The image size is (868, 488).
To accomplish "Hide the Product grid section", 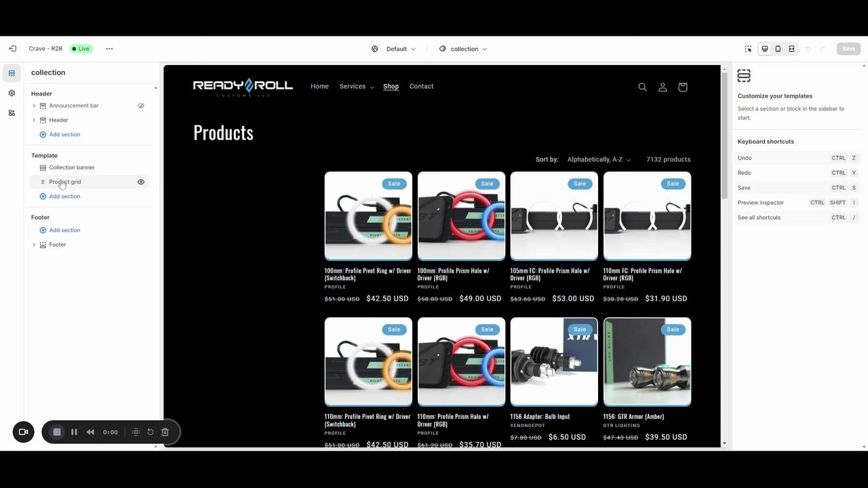I will pyautogui.click(x=141, y=182).
